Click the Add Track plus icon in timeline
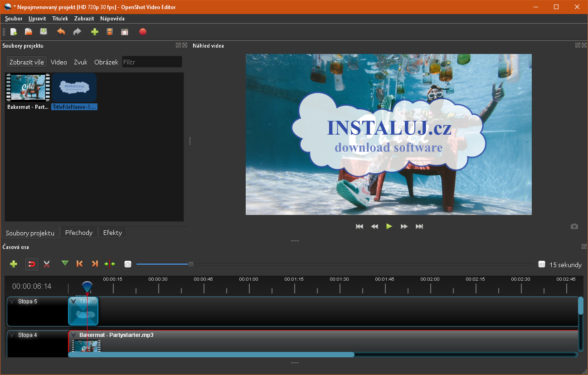The height and width of the screenshot is (375, 588). pyautogui.click(x=14, y=264)
